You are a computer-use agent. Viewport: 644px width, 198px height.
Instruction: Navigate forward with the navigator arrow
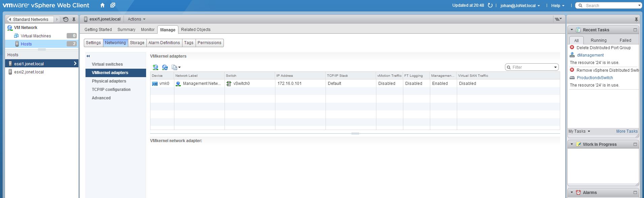57,20
